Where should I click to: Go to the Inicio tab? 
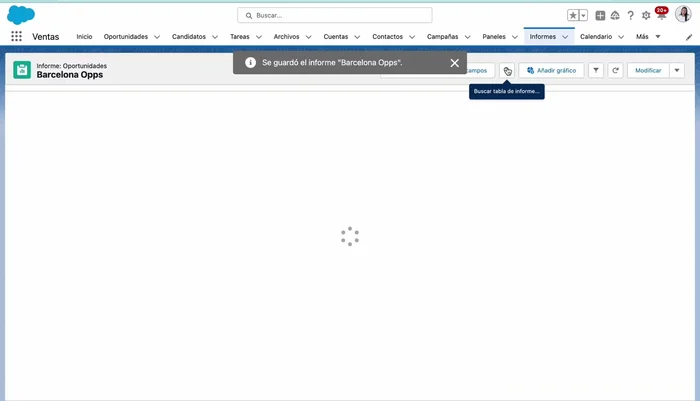click(84, 36)
